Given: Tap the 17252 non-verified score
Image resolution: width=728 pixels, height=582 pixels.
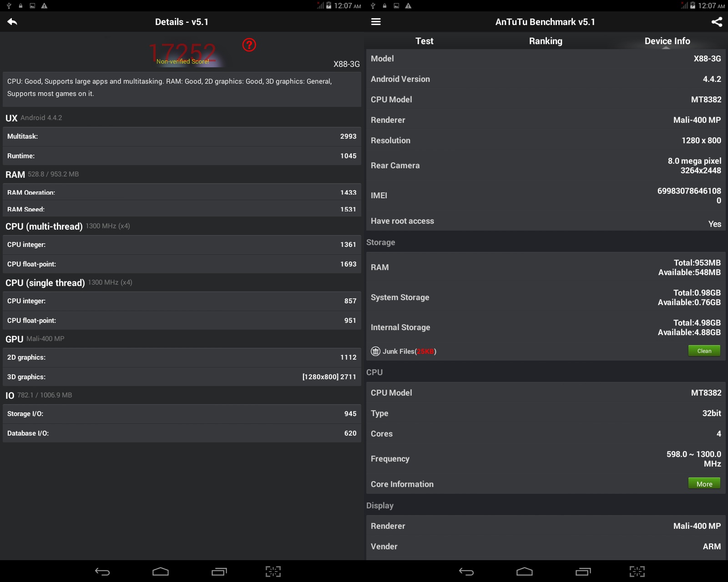Looking at the screenshot, I should tap(182, 54).
